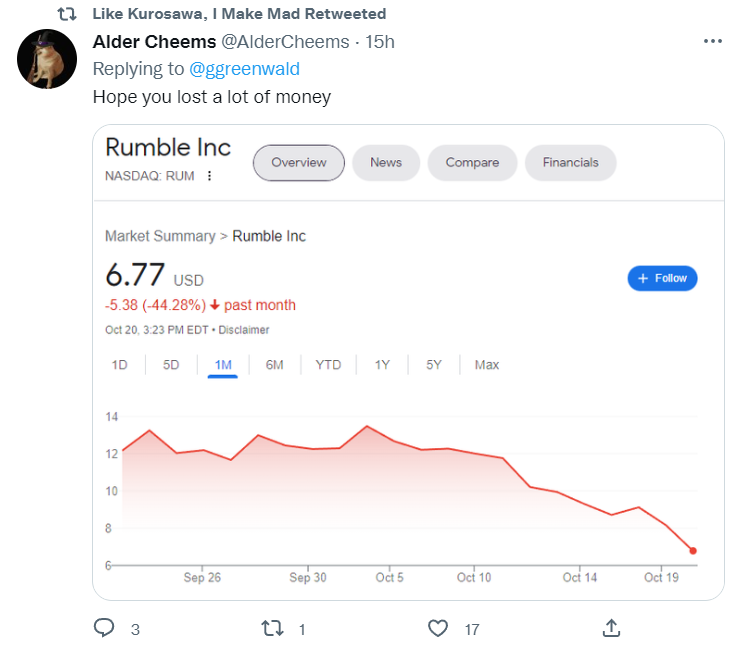Viewport: 739px width, 646px height.
Task: Show the YTD chart range
Action: click(328, 365)
